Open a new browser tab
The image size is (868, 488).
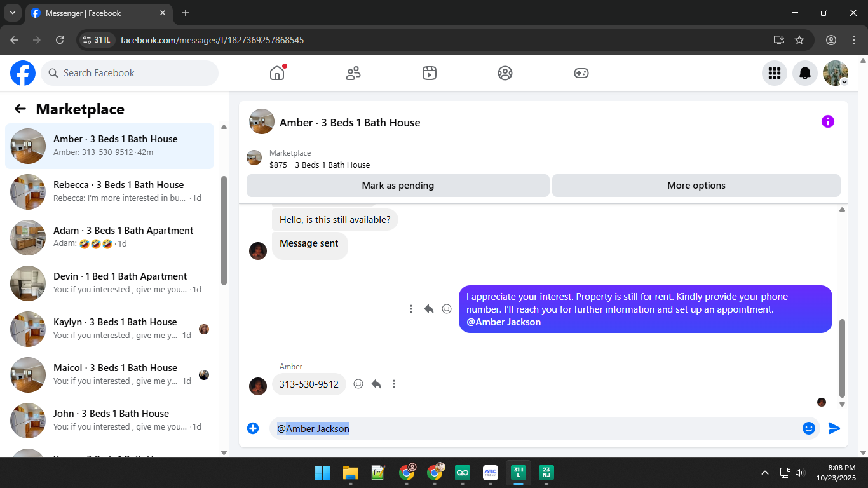click(x=186, y=13)
